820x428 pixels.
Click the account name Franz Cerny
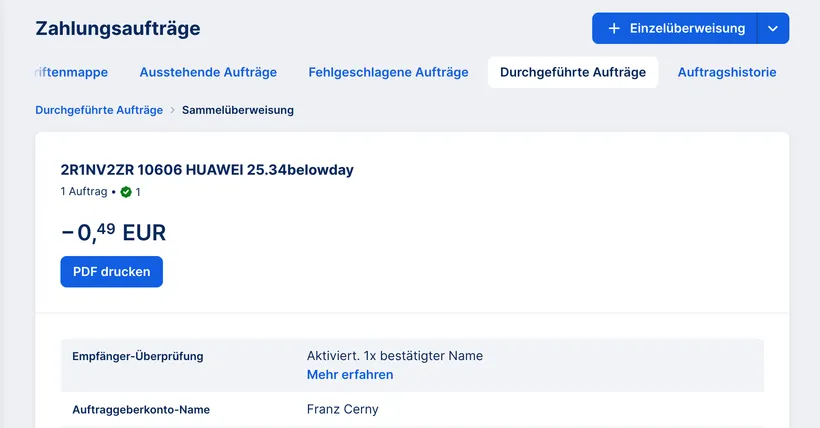343,409
